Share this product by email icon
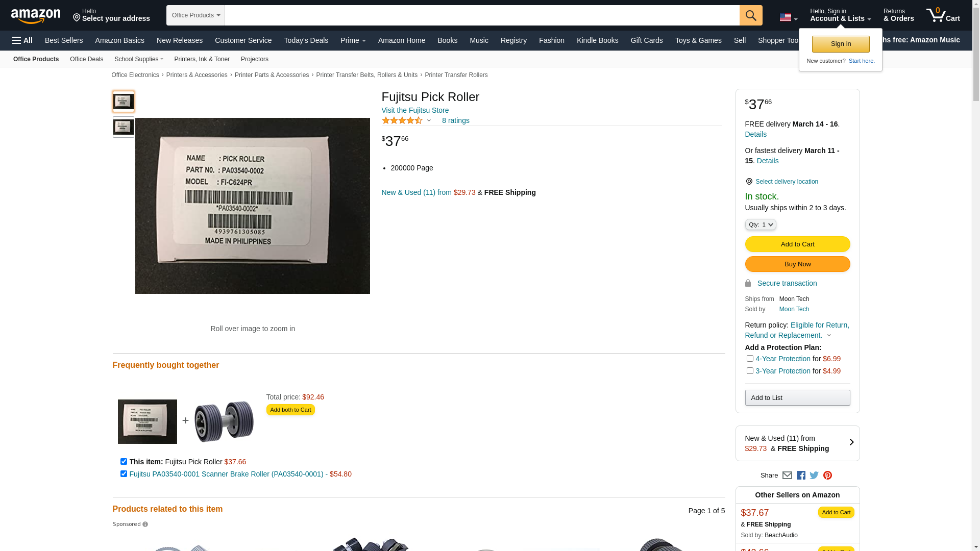 [x=787, y=475]
